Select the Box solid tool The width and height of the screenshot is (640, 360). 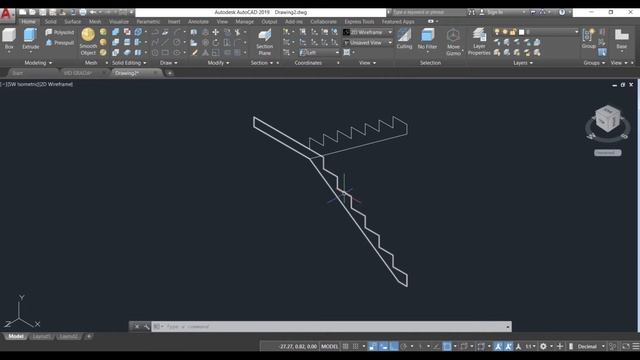pyautogui.click(x=9, y=39)
